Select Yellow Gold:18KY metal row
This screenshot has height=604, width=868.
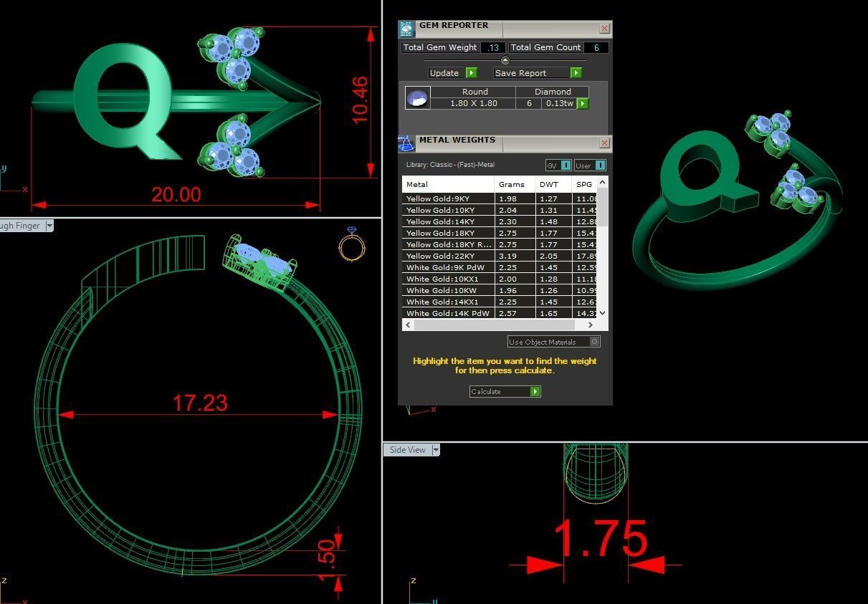coord(448,233)
